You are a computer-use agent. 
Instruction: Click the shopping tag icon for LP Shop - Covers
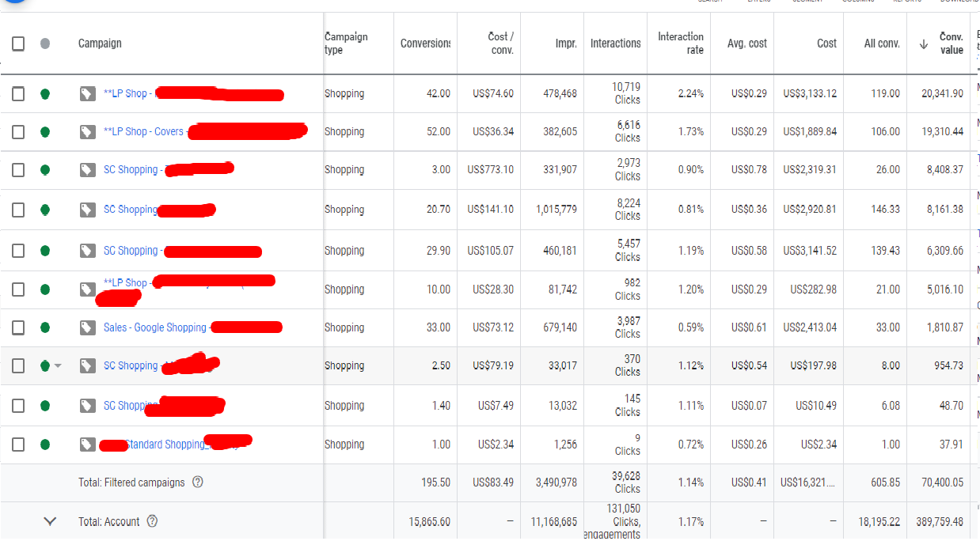(x=87, y=132)
